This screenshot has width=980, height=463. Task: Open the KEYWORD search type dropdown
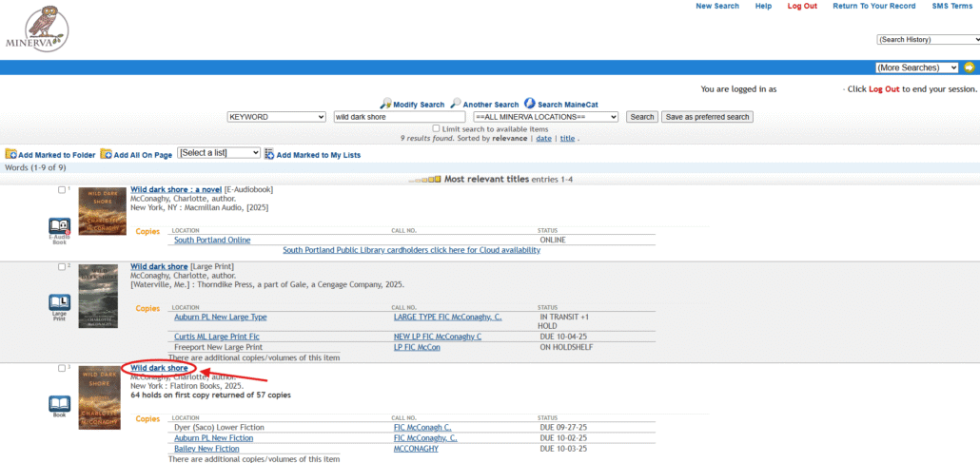coord(276,117)
